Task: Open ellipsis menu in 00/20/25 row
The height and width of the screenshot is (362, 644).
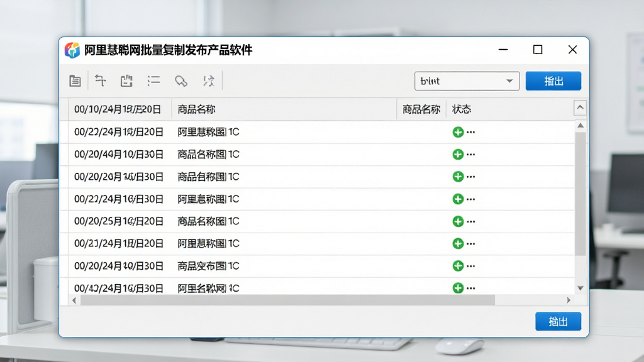Action: pos(471,221)
